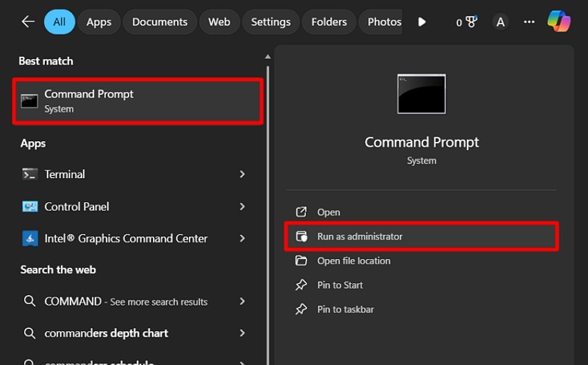The width and height of the screenshot is (588, 365).
Task: Expand the Terminal result chevron
Action: (x=242, y=175)
